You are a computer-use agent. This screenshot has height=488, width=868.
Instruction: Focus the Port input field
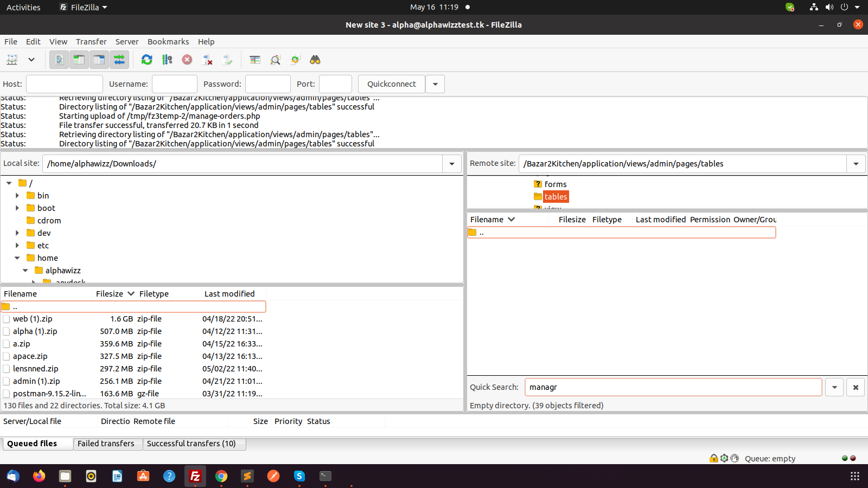click(x=335, y=84)
